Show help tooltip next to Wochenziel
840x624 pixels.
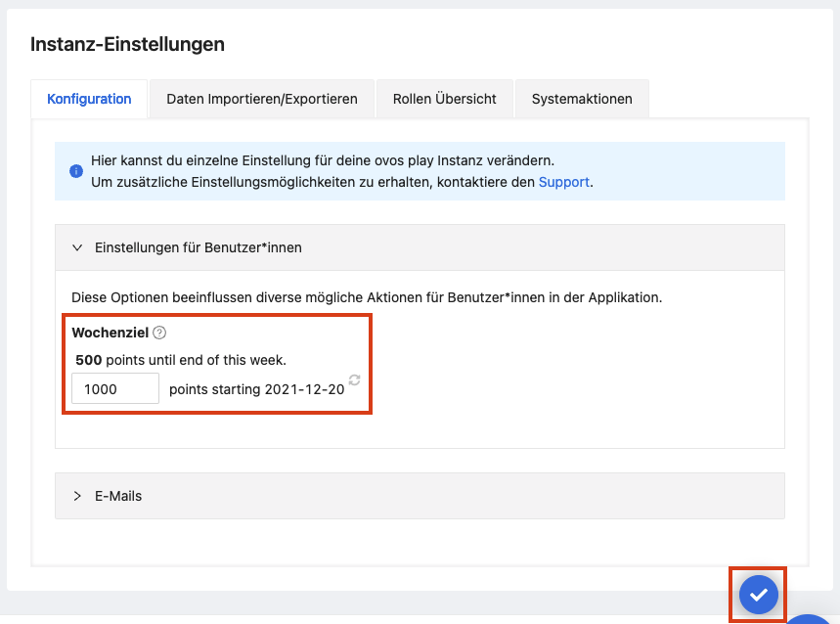coord(159,333)
